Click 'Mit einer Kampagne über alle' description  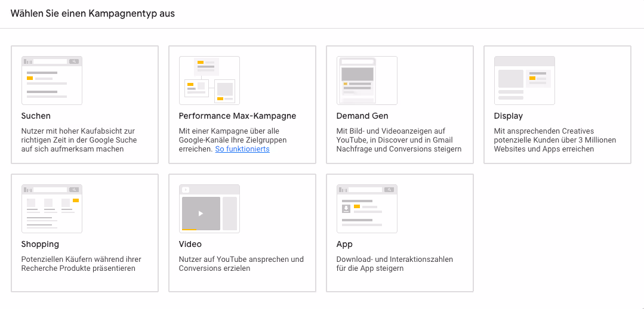pos(233,140)
